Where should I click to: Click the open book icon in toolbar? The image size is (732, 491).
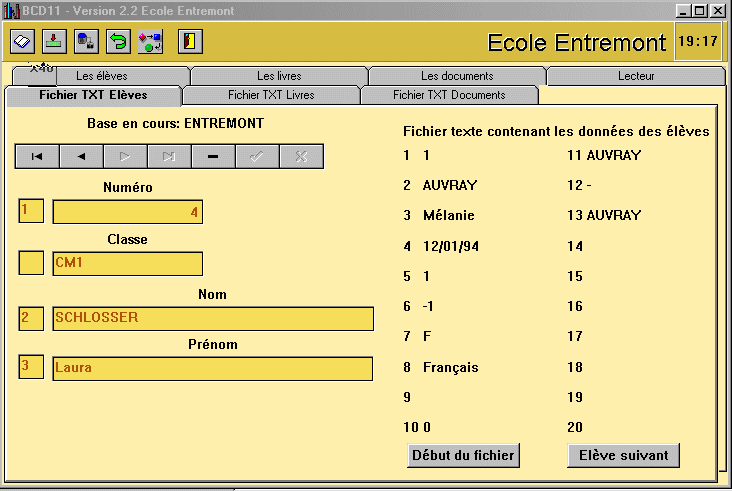tap(22, 41)
